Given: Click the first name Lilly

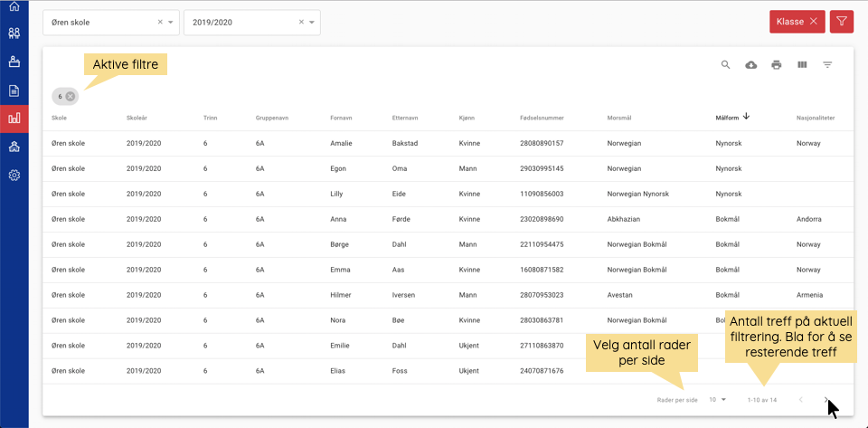Looking at the screenshot, I should [x=336, y=194].
